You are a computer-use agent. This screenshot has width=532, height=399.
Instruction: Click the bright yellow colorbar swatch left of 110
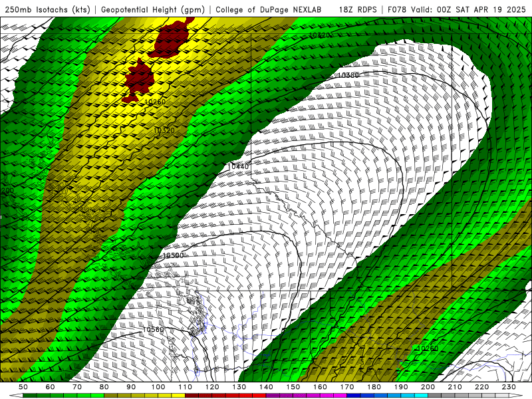[178, 396]
